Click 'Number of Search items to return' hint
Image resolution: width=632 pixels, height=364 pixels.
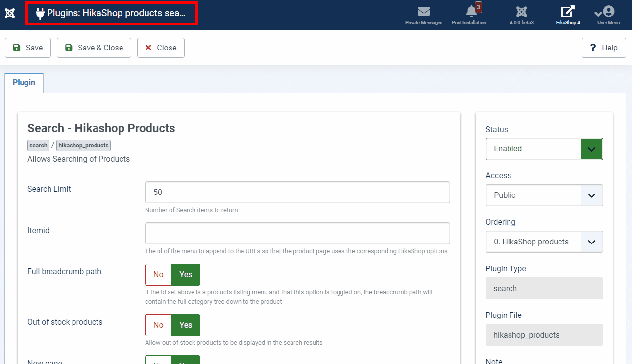(x=192, y=210)
